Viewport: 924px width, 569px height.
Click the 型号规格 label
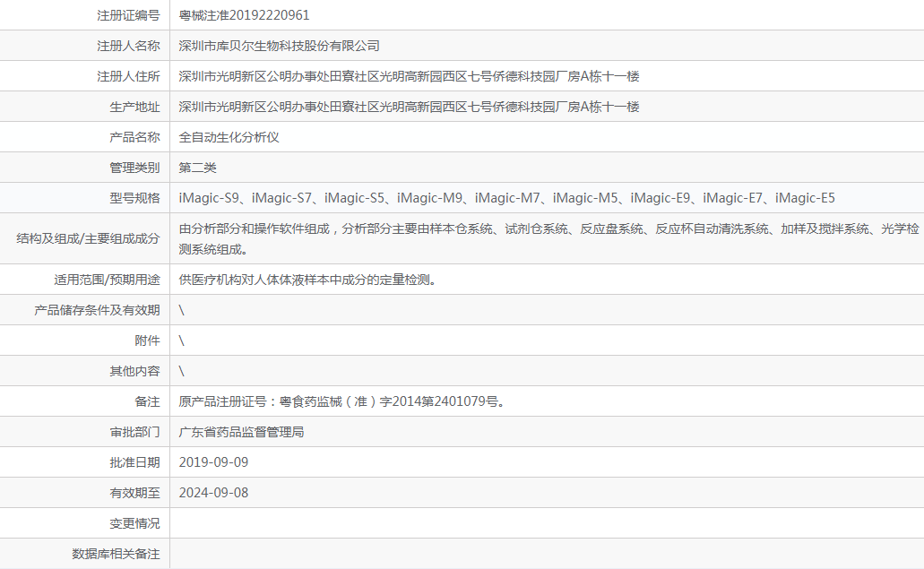click(x=135, y=199)
